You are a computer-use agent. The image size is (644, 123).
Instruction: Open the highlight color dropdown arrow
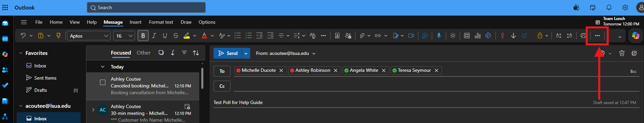pyautogui.click(x=195, y=36)
